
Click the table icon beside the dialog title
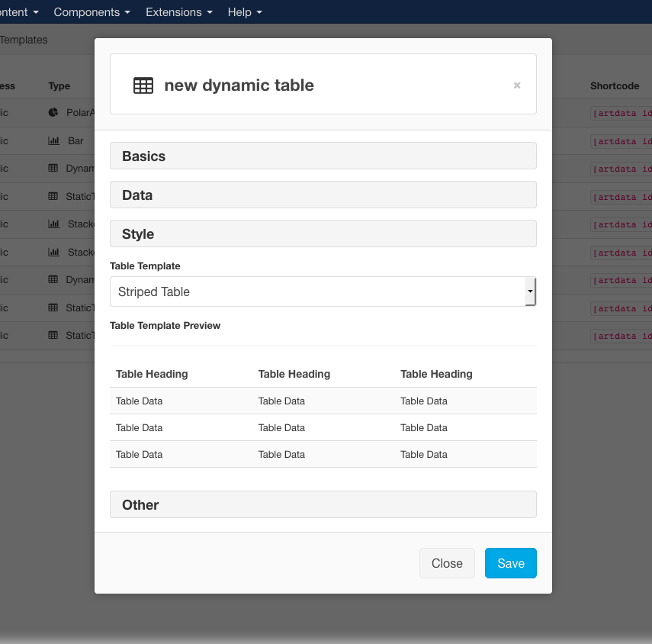(x=143, y=85)
